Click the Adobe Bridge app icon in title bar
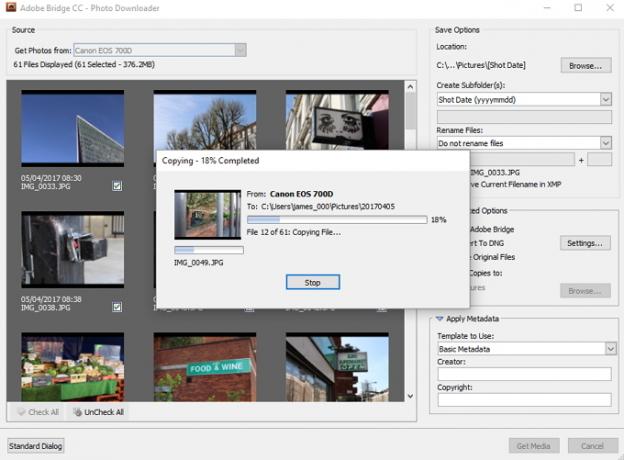Image resolution: width=624 pixels, height=460 pixels. (11, 7)
